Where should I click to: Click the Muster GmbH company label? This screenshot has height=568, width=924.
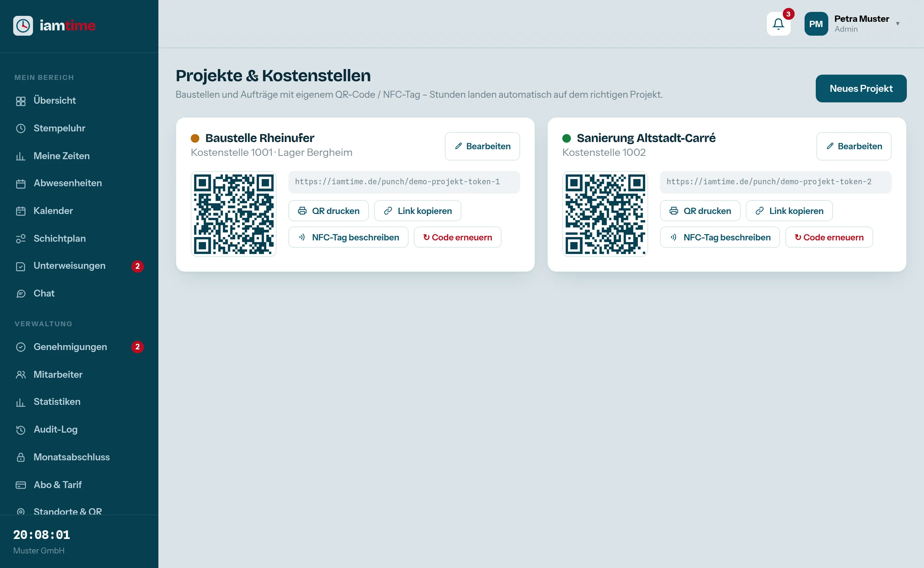click(39, 551)
